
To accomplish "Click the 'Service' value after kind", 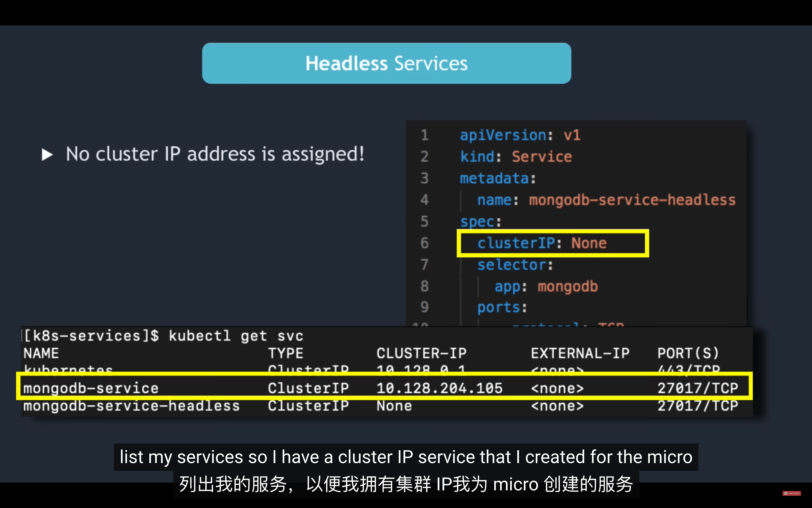I will (x=542, y=157).
